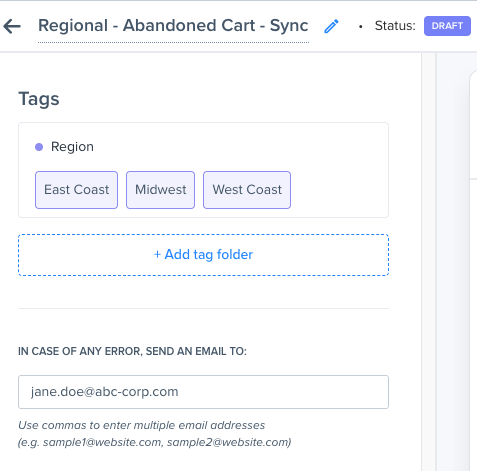Click the purple dot beside Region

[39, 147]
